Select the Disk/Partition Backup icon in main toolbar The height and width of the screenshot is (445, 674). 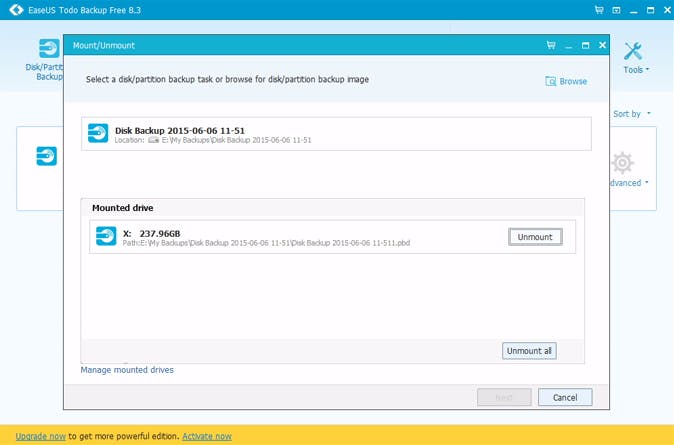pos(49,48)
